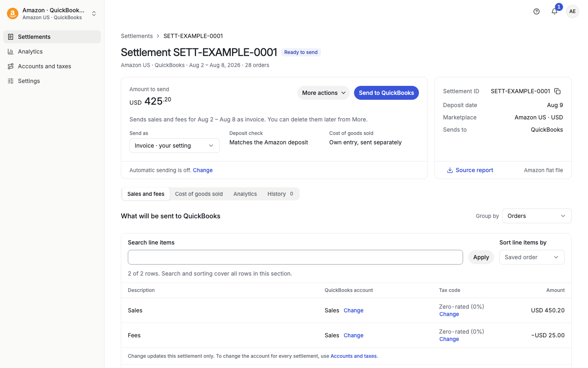Screen dimensions: 588x368
Task: Click the Settlements sidebar icon
Action: tap(11, 37)
